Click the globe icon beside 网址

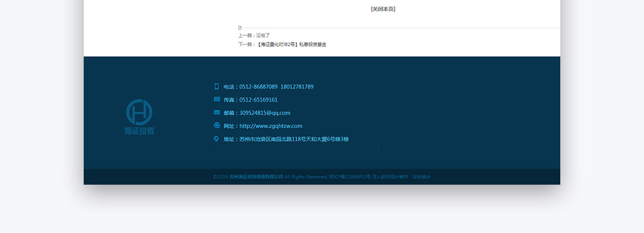217,126
